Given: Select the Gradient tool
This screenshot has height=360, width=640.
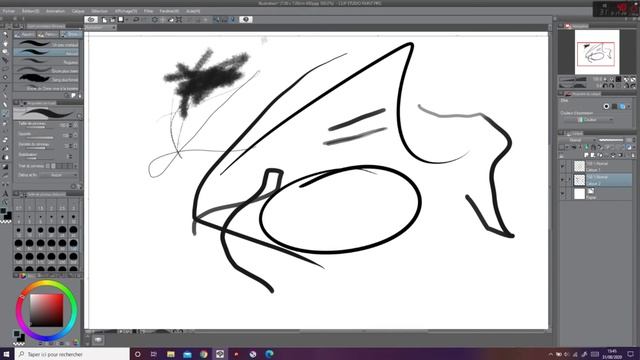Looking at the screenshot, I should [5, 167].
